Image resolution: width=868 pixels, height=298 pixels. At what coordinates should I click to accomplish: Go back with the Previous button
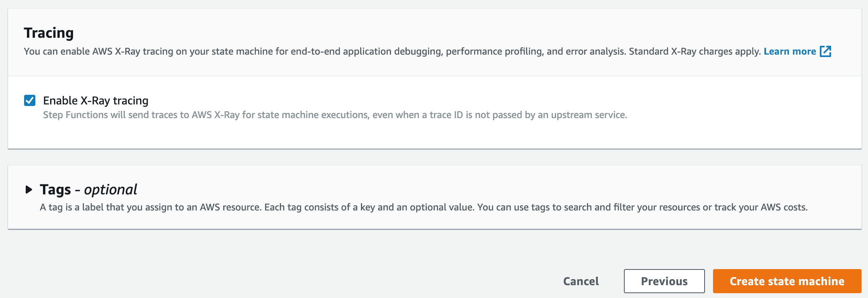[x=664, y=281]
